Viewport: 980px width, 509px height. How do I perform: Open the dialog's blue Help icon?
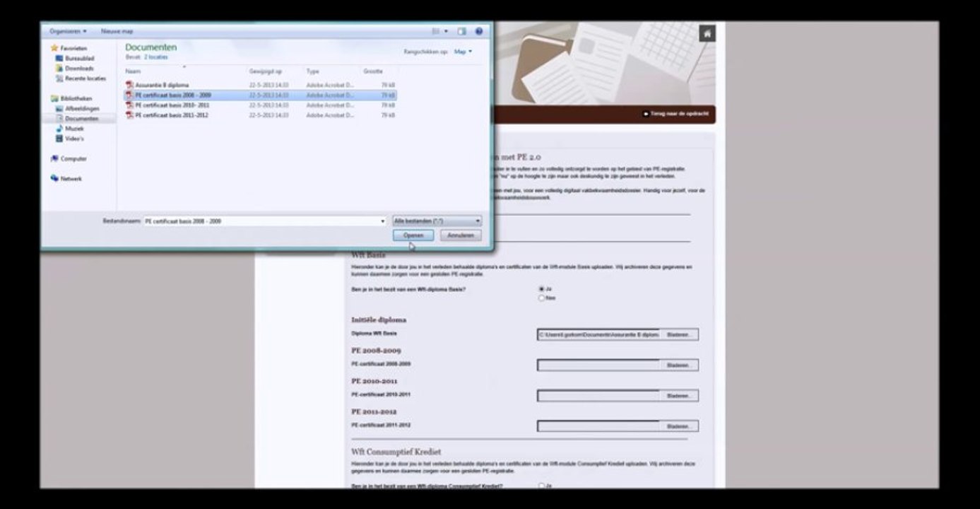[x=479, y=32]
